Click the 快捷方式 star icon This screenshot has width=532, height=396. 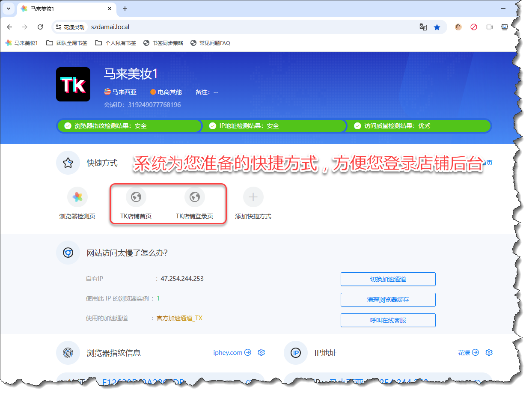click(x=68, y=163)
